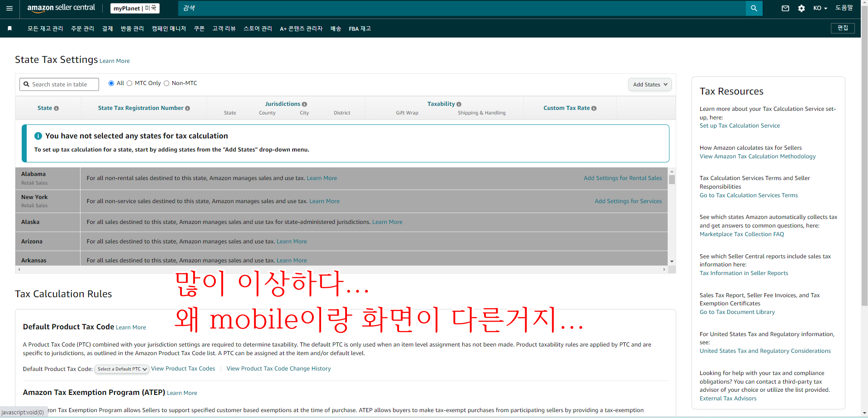Click the state table vertical scrollbar thumb
The image size is (868, 418).
point(672,180)
